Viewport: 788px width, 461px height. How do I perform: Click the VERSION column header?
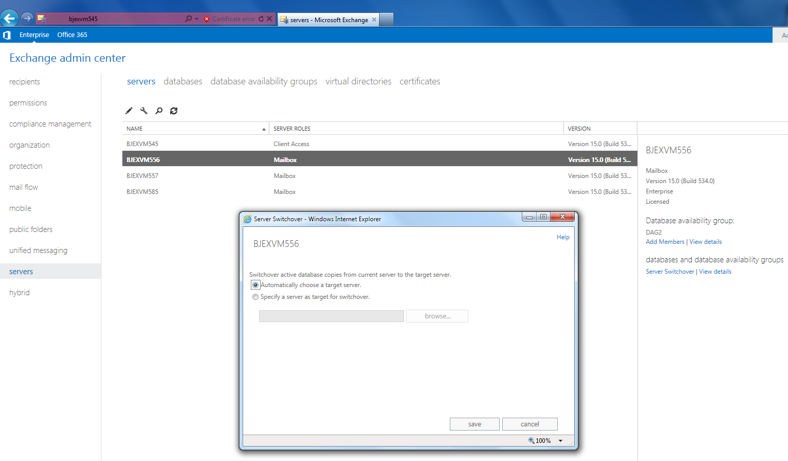tap(600, 129)
